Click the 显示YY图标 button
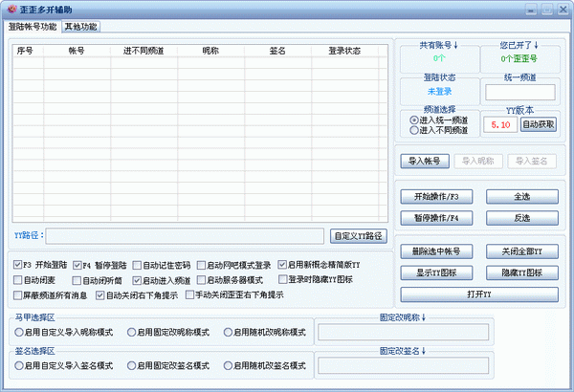 [436, 272]
